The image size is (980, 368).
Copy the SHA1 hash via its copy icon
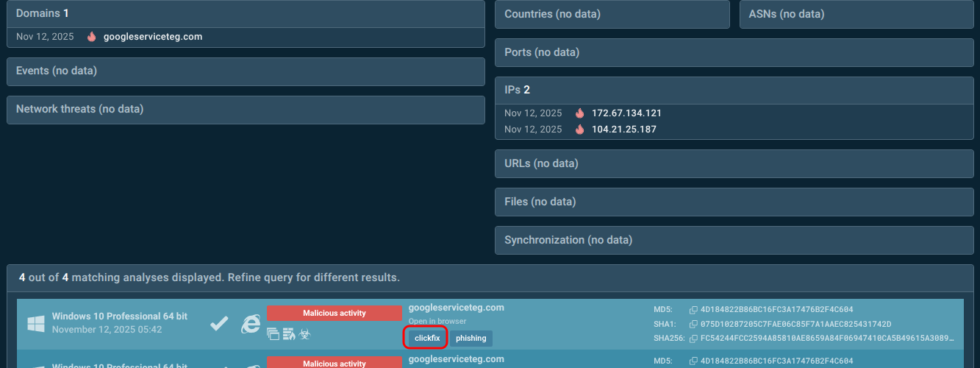tap(693, 325)
